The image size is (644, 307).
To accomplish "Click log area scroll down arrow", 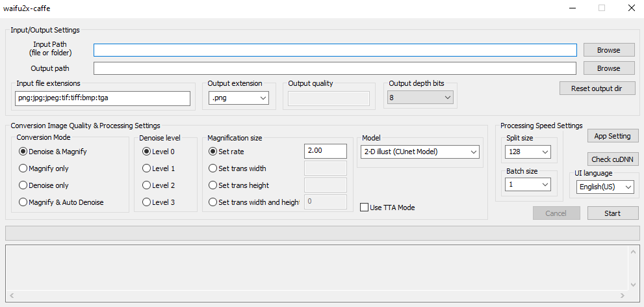I will 633,284.
